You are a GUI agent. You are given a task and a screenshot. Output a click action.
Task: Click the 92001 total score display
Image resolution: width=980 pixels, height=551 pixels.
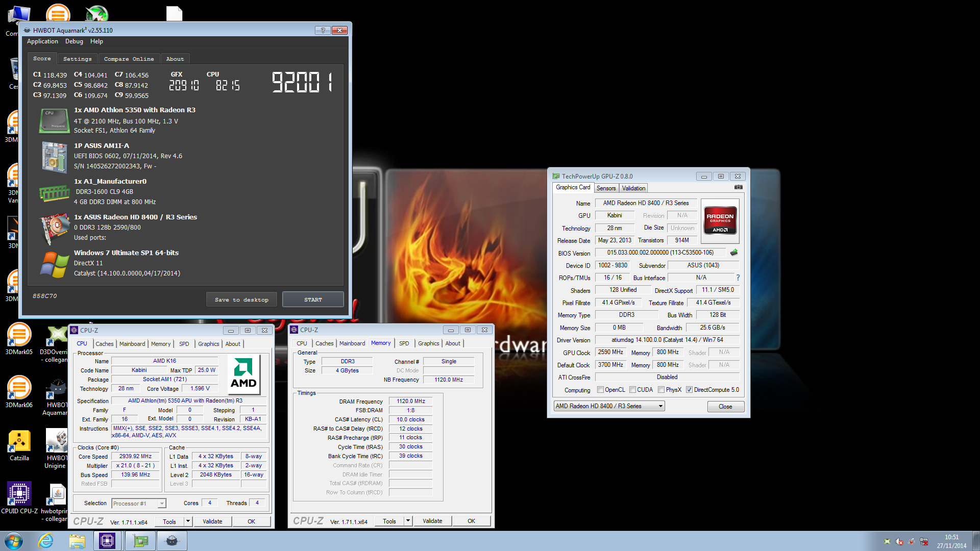[x=302, y=82]
